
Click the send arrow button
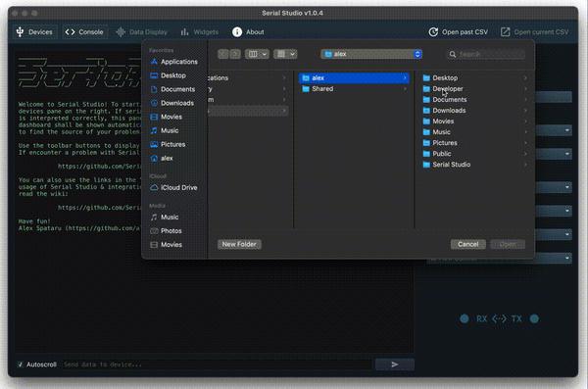(395, 365)
